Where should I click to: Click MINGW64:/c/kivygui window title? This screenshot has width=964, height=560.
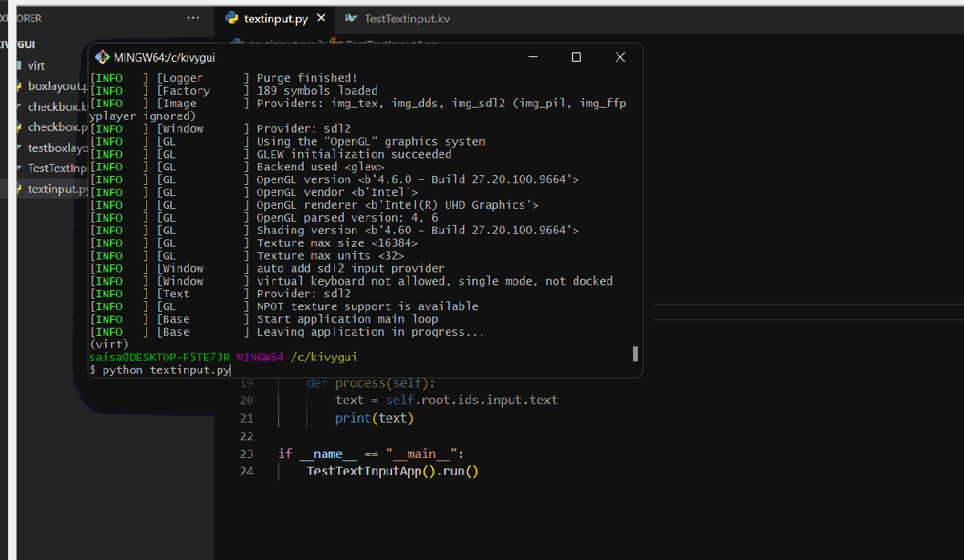(165, 57)
